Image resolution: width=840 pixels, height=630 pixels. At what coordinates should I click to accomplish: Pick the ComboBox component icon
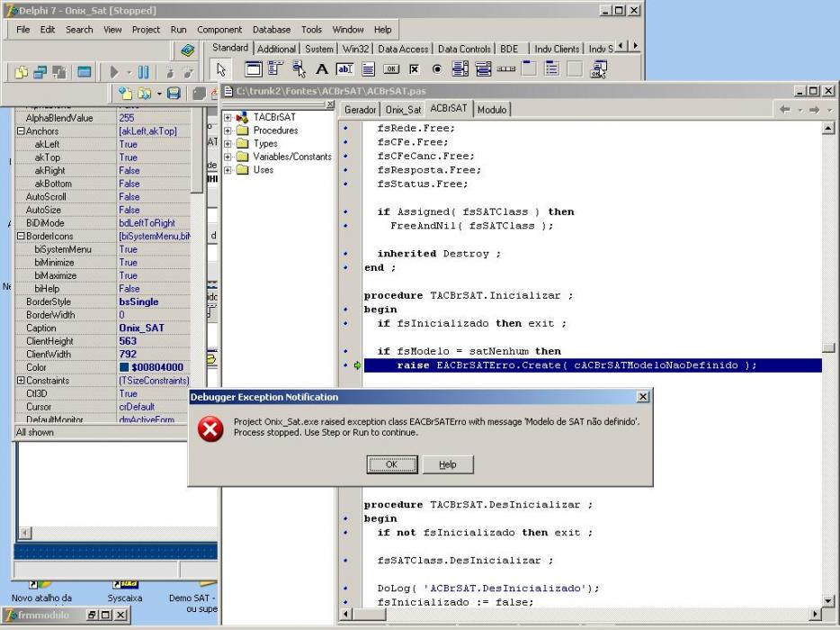(x=483, y=69)
